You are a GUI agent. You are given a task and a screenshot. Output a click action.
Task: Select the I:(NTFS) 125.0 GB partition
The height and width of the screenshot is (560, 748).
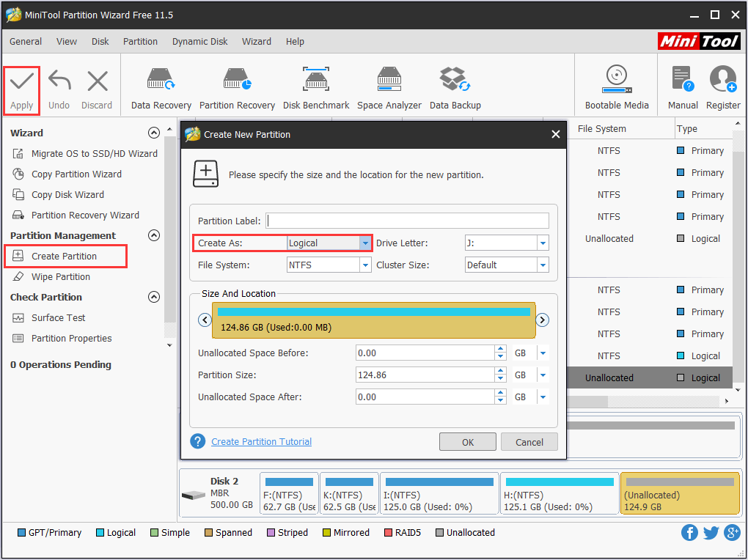(439, 493)
